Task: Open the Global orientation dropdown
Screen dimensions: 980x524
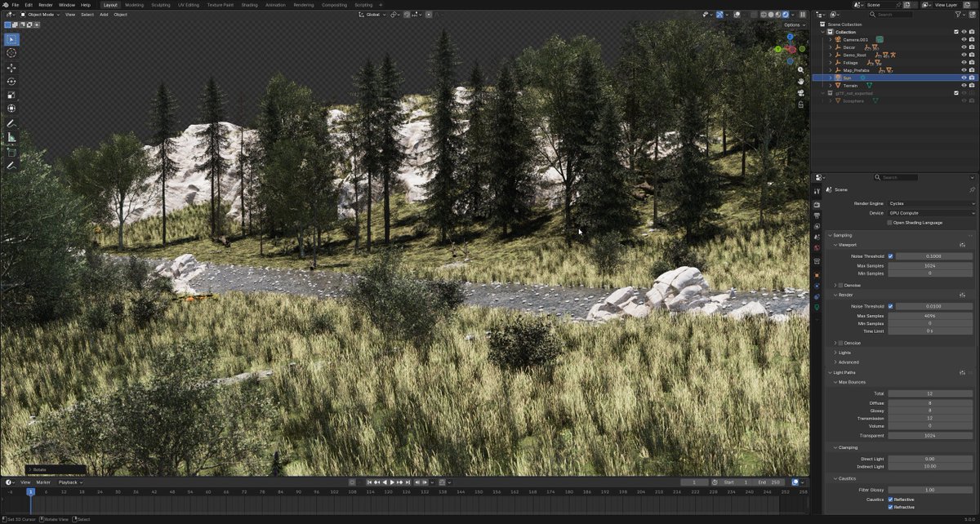Action: [x=372, y=15]
